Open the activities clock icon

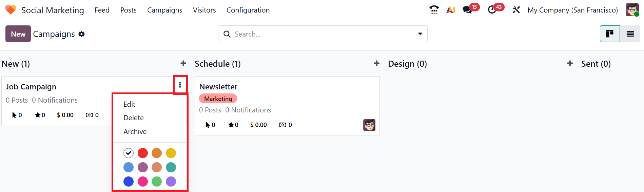pos(492,10)
